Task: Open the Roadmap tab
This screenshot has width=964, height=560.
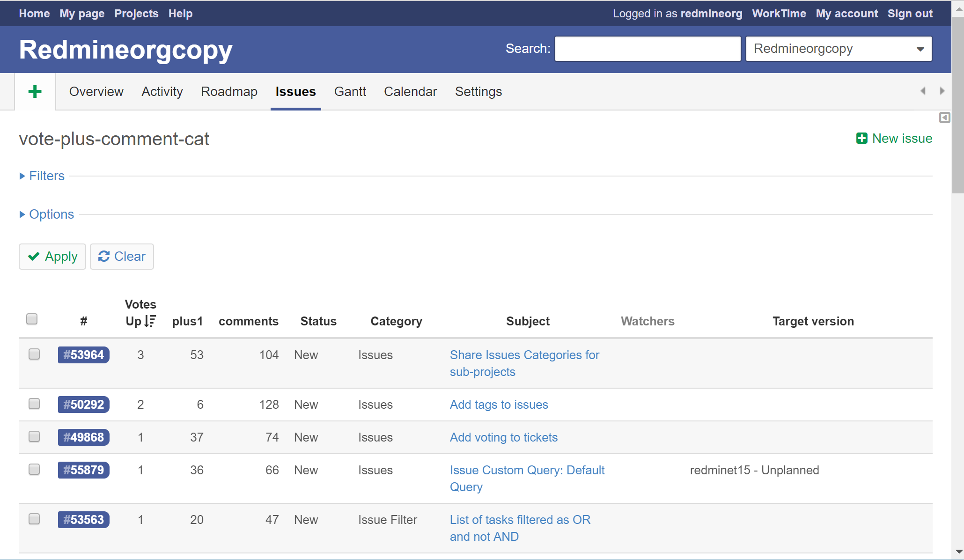Action: (229, 91)
